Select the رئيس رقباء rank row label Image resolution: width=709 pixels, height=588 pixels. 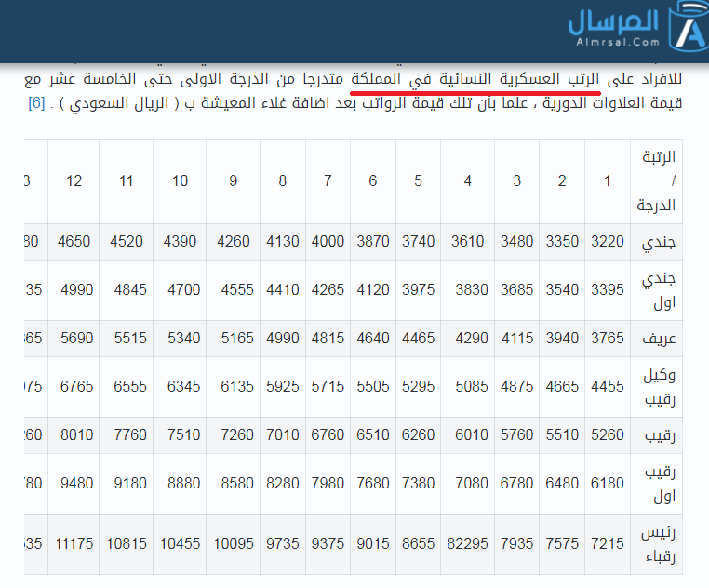click(659, 543)
